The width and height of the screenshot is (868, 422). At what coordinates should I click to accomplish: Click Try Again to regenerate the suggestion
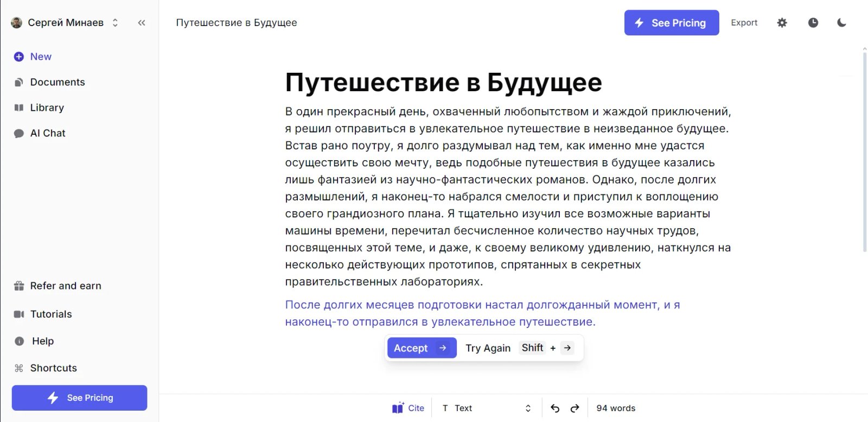(488, 348)
